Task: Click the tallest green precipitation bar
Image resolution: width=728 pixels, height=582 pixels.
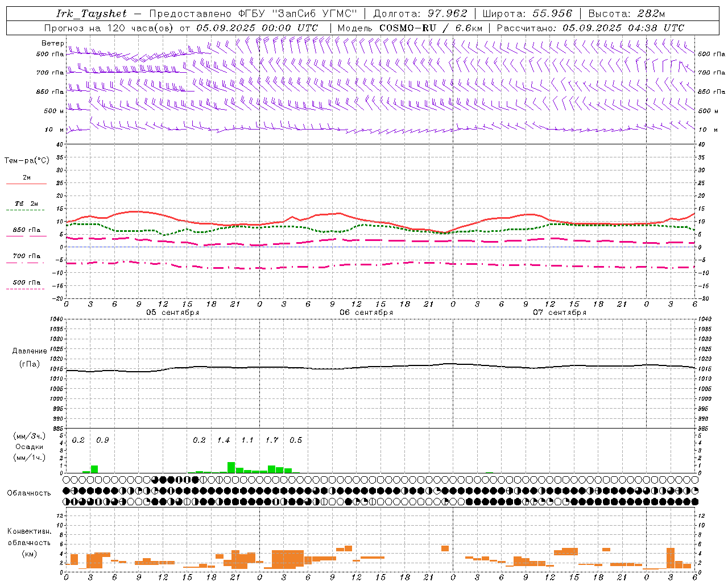Action: point(231,467)
